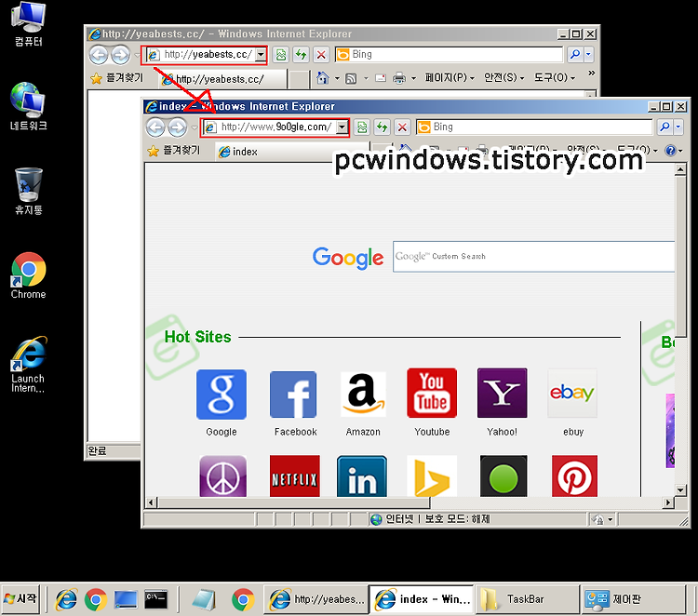Open Bing hot site tile
698x616 pixels.
click(x=432, y=475)
